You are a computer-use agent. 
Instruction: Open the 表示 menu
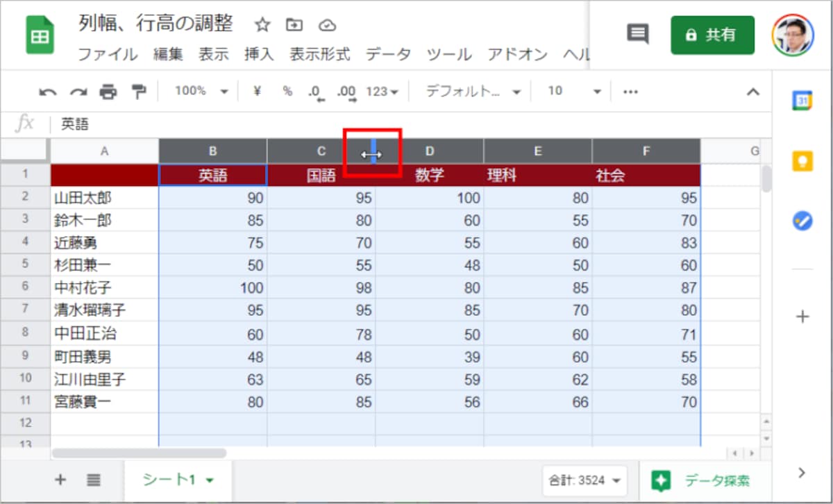pyautogui.click(x=214, y=55)
